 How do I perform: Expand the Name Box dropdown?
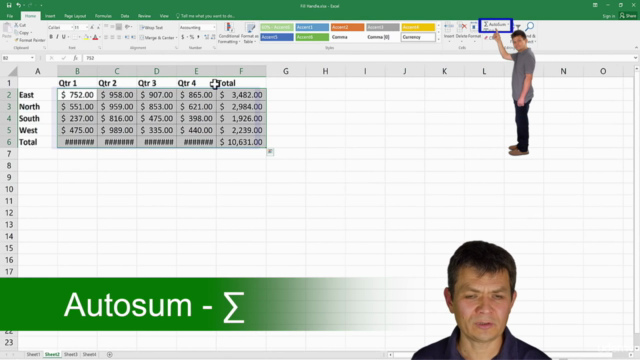pyautogui.click(x=32, y=58)
